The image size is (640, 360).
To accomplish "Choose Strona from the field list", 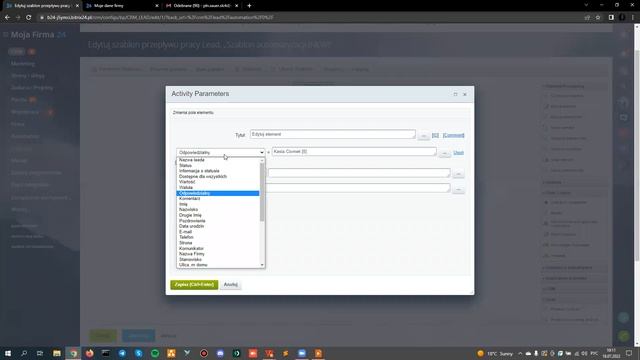I will click(218, 243).
